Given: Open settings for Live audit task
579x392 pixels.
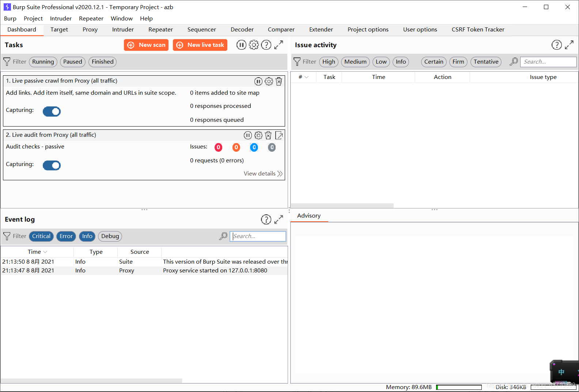Looking at the screenshot, I should 258,135.
